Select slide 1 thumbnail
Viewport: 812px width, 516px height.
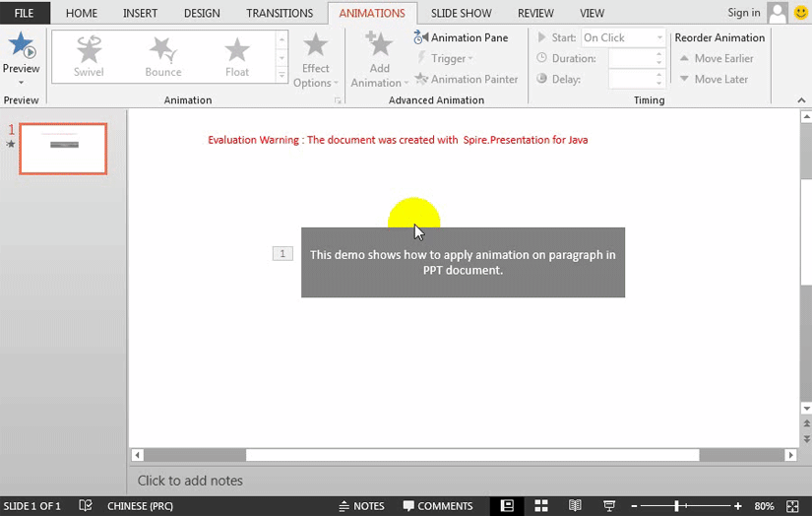[63, 148]
